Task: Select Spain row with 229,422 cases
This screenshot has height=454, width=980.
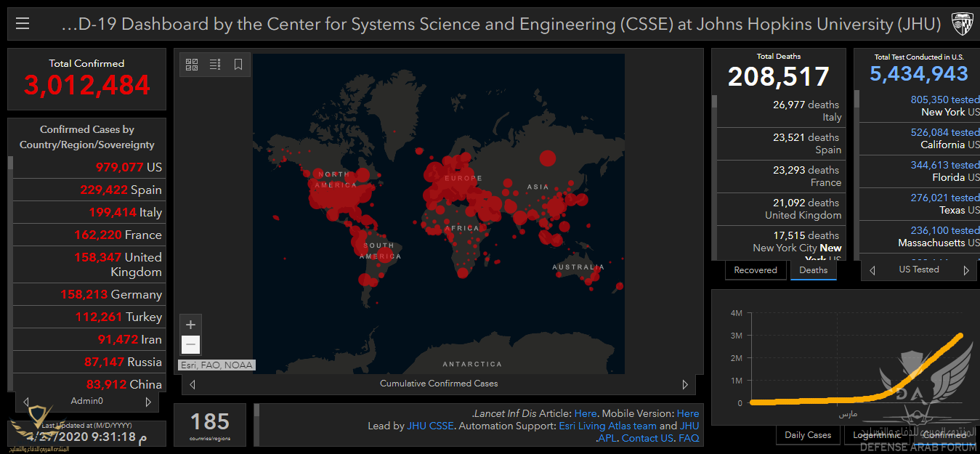Action: [x=89, y=190]
